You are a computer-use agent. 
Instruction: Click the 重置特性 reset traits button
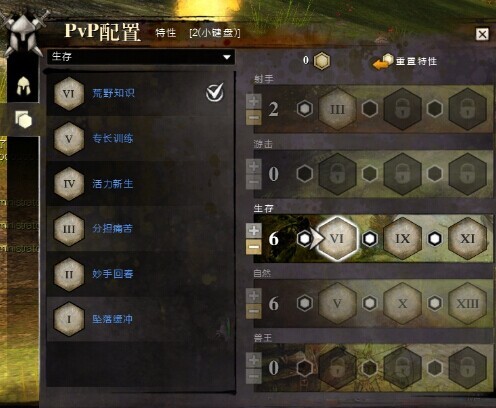pyautogui.click(x=405, y=61)
